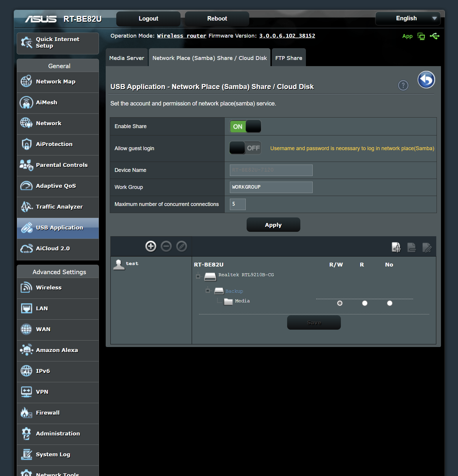Collapse the Realtek RTL9210B-CG disk node
Viewport: 458px width, 476px height.
[198, 276]
